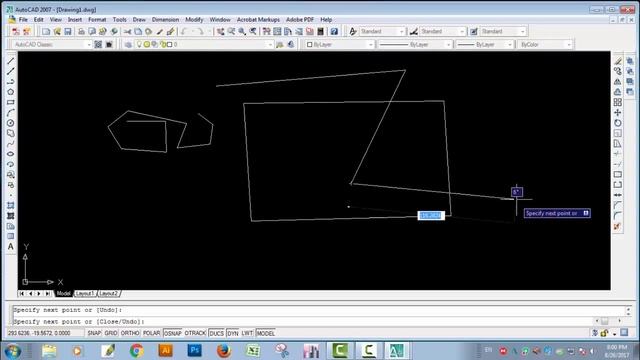
Task: Toggle SNAP mode in status bar
Action: pos(94,333)
